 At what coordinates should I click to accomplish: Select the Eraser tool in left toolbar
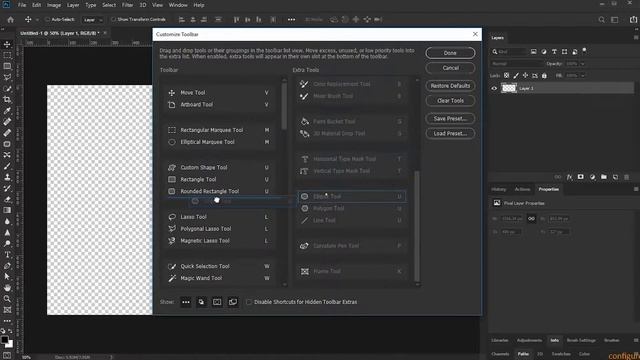[7, 199]
